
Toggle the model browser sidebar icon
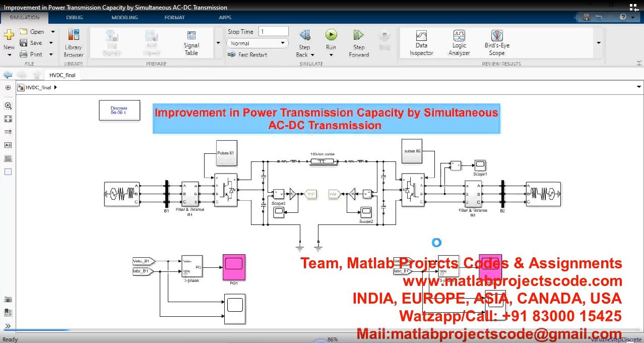click(8, 87)
